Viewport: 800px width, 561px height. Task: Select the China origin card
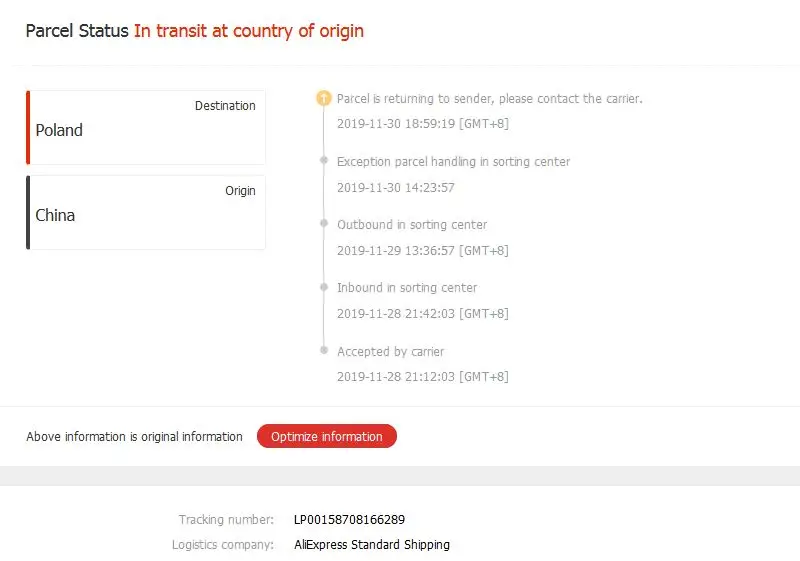click(146, 212)
